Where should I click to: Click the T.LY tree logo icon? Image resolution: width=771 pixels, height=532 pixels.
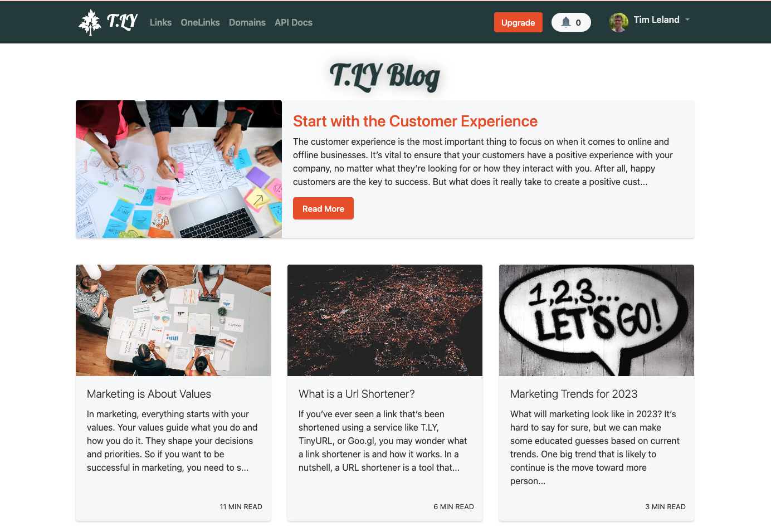[90, 22]
